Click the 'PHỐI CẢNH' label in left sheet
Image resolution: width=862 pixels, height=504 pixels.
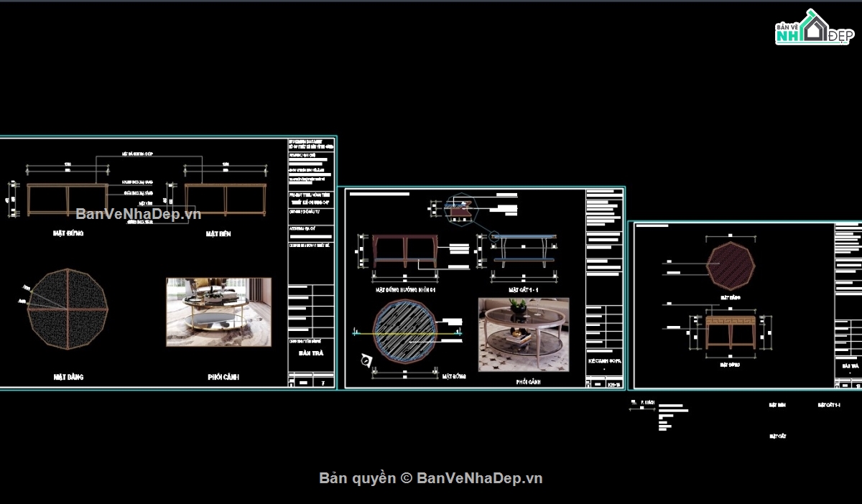pos(223,377)
